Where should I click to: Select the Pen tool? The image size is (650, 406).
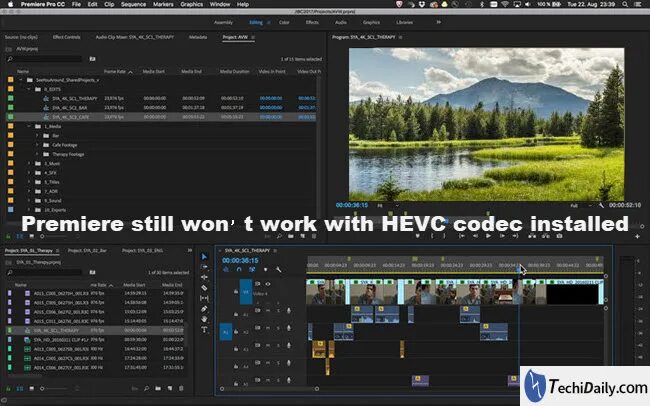[x=204, y=309]
